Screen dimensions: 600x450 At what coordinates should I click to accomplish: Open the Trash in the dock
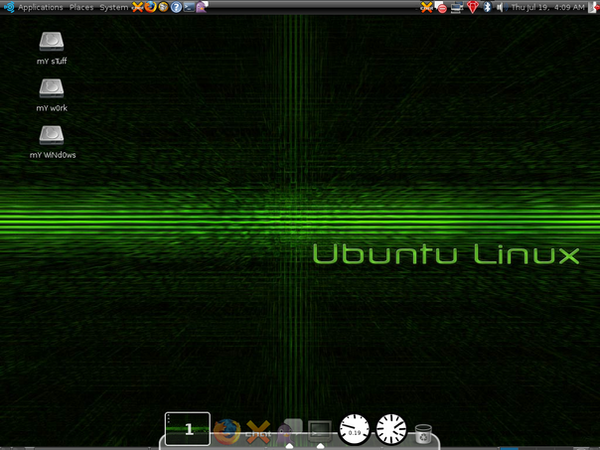pyautogui.click(x=423, y=434)
